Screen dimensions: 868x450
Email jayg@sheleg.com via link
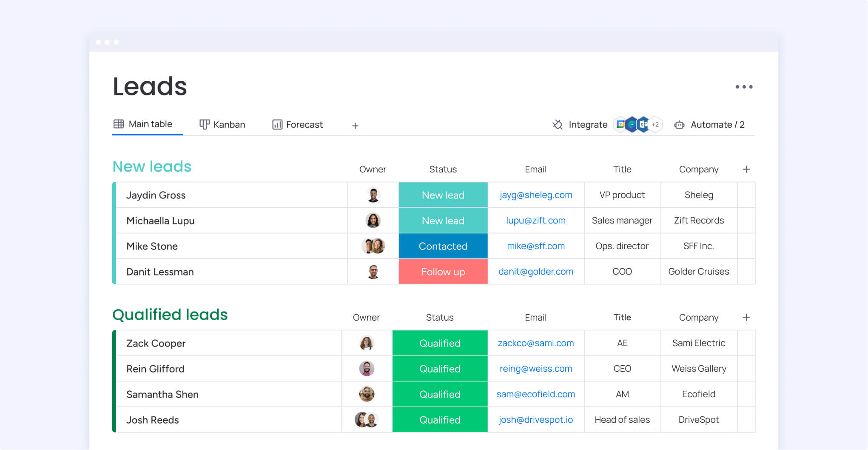pos(535,195)
